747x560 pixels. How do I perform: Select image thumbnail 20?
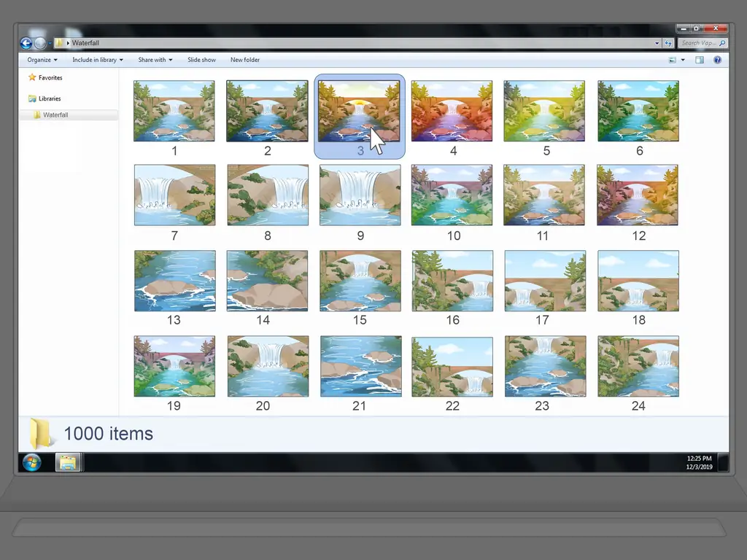click(x=268, y=366)
